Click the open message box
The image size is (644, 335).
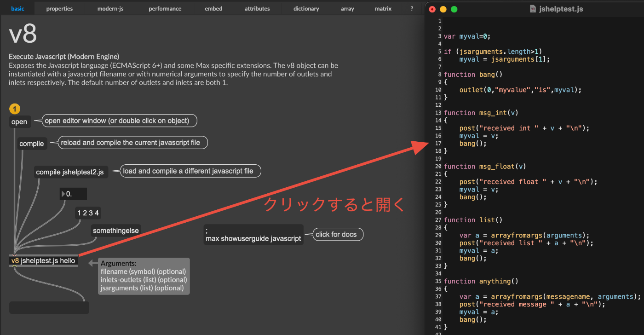click(19, 122)
